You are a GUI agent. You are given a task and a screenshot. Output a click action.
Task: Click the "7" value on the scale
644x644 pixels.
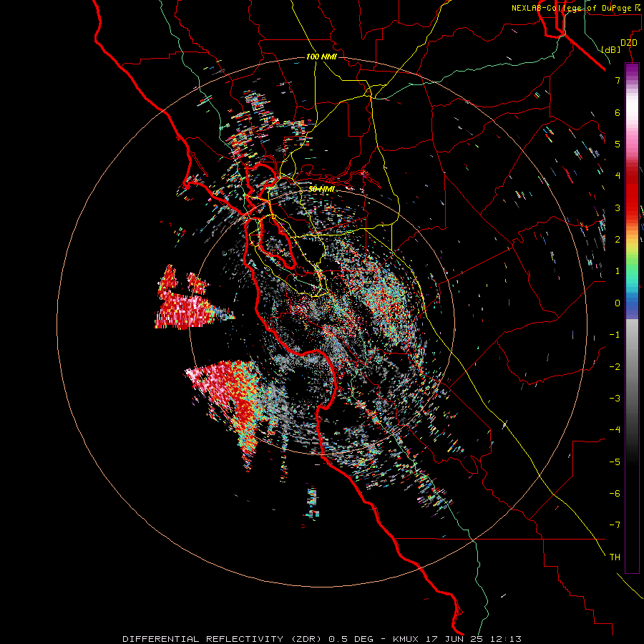(x=618, y=80)
